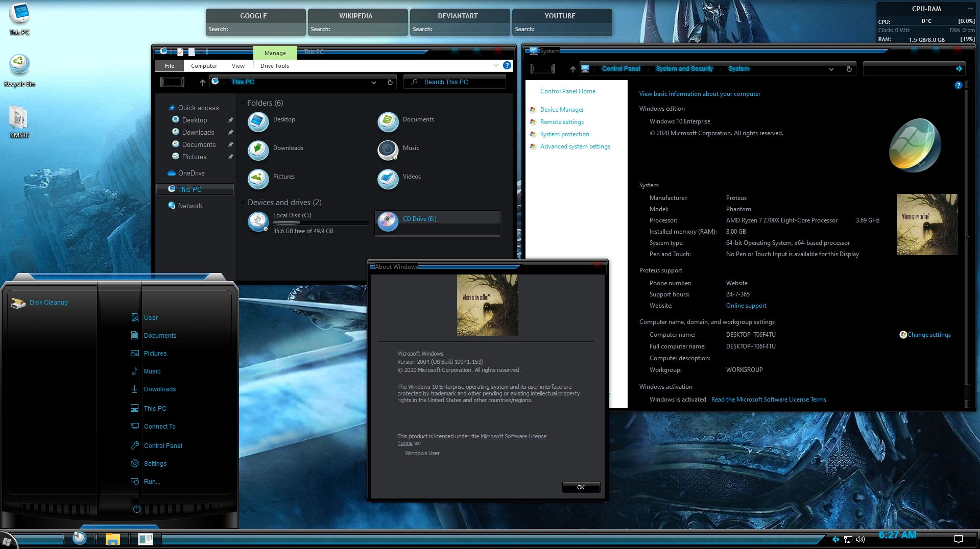The height and width of the screenshot is (549, 980).
Task: Click up arrow in System window
Action: point(573,69)
